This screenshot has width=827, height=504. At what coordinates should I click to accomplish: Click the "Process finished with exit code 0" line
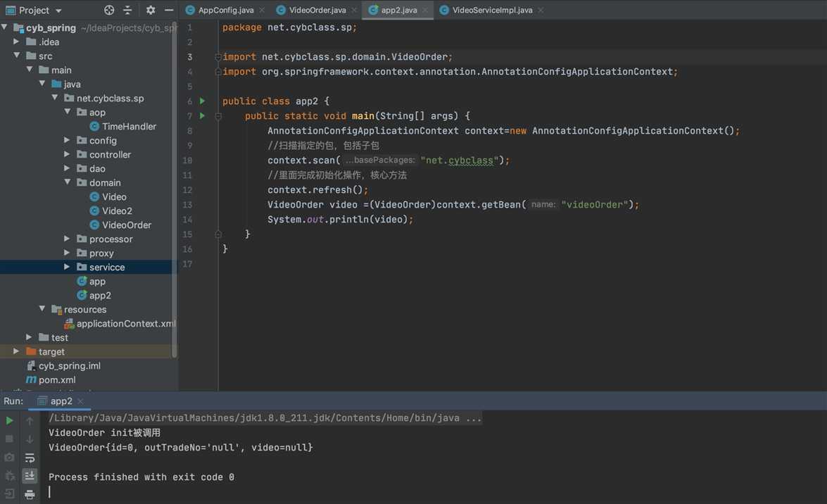[x=141, y=477]
